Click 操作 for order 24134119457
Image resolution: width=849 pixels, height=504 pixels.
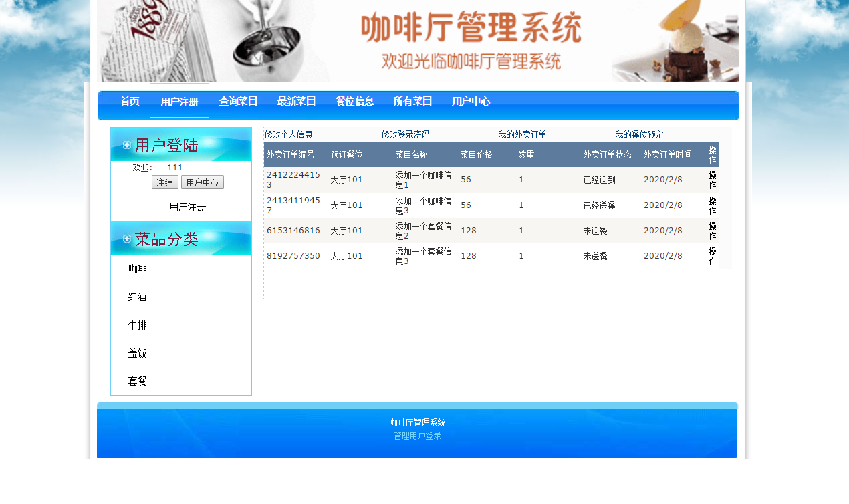point(713,205)
